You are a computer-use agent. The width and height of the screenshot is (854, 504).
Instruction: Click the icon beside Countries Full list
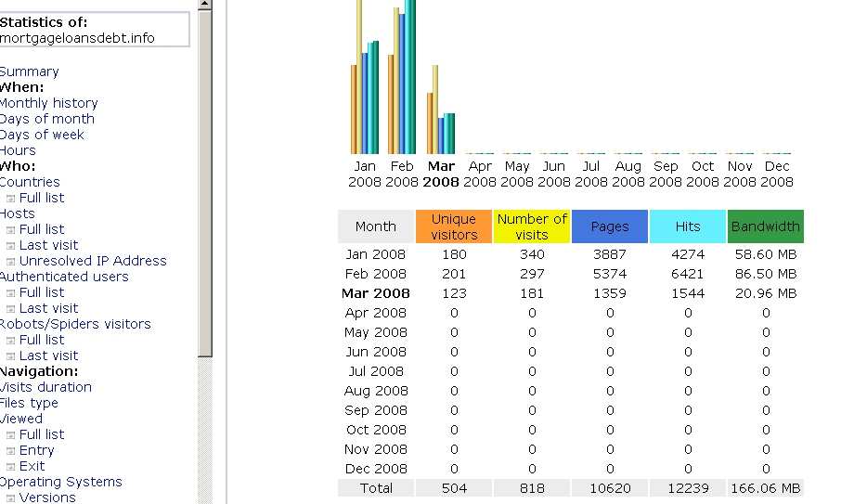[10, 199]
